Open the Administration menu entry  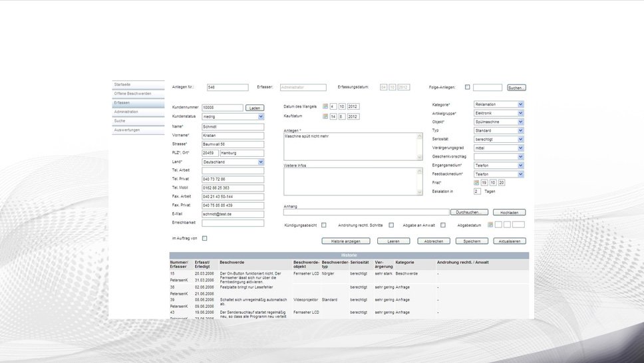pyautogui.click(x=138, y=112)
